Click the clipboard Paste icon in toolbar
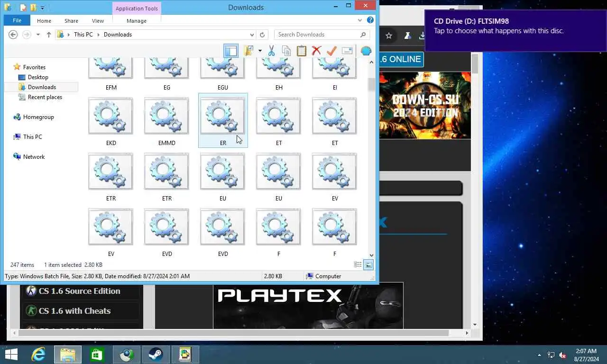This screenshot has width=607, height=364. (x=302, y=51)
